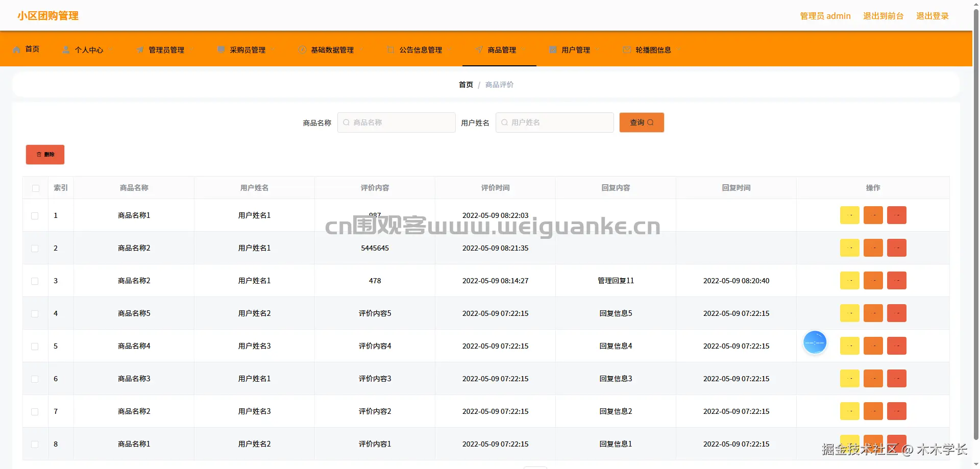Check the box for row 2
The image size is (980, 469).
(x=35, y=249)
